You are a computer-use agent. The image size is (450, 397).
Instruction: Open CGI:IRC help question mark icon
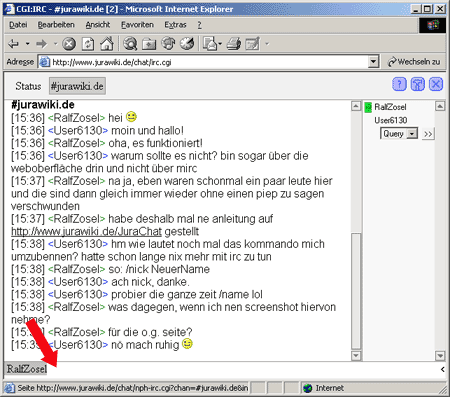pyautogui.click(x=399, y=84)
